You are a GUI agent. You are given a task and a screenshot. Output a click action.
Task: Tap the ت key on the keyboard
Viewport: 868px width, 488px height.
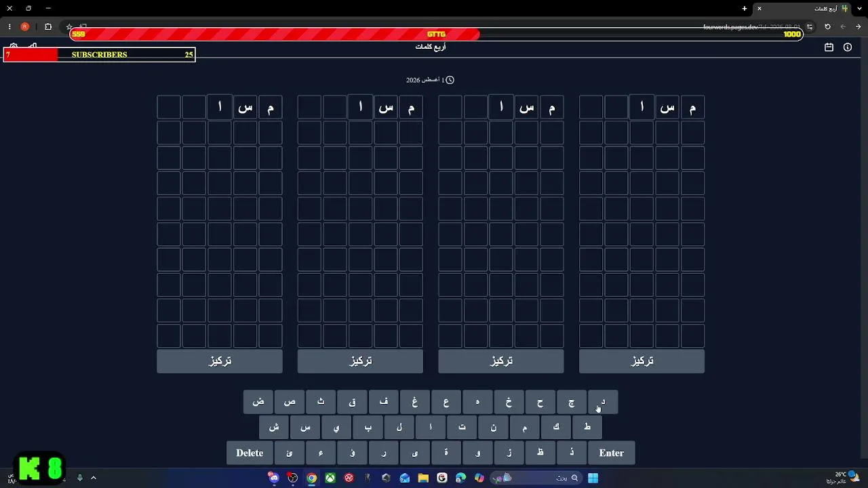[462, 427]
